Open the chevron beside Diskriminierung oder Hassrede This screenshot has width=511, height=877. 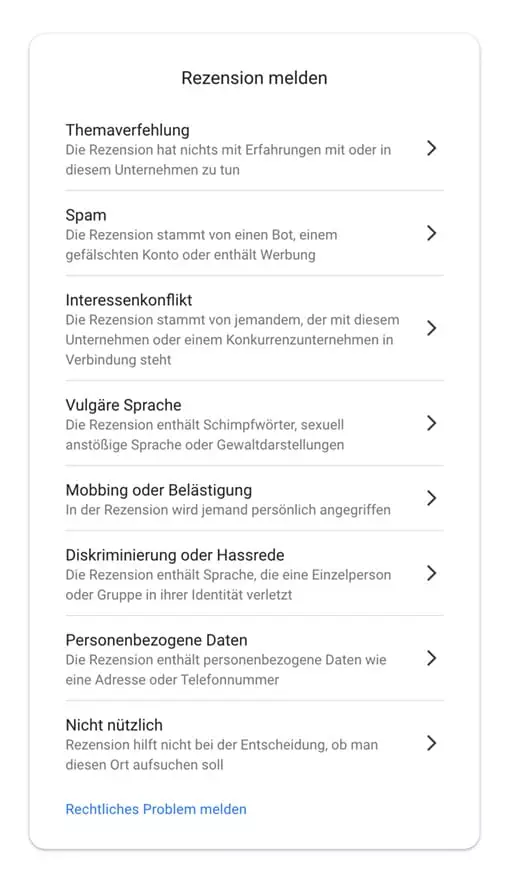click(x=431, y=573)
